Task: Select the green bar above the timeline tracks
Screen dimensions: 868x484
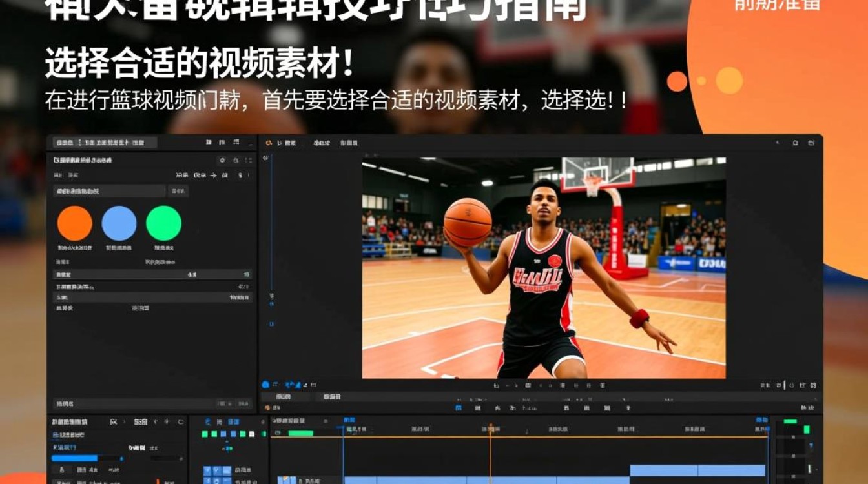Action: [300, 433]
